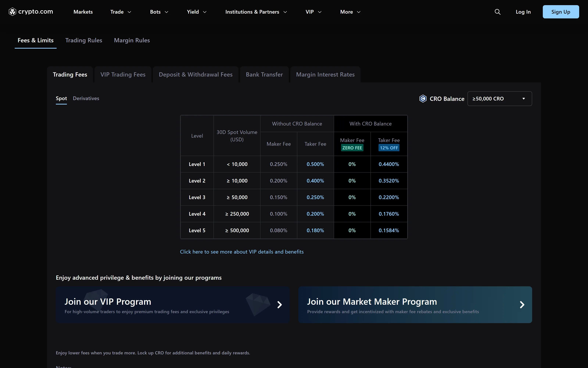Click the CRO Balance shield icon
This screenshot has height=368, width=588.
(x=423, y=99)
